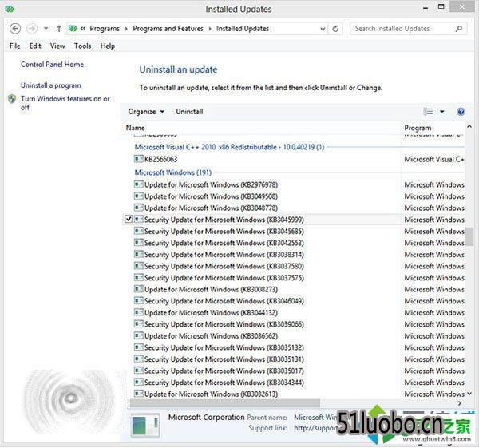Uncheck the KB3045999 security update checkbox
This screenshot has height=448, width=479.
pos(129,219)
